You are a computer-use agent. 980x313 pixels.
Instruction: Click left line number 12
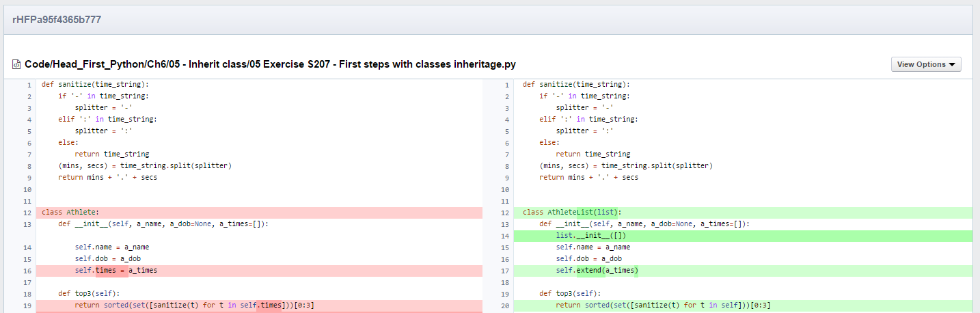coord(28,213)
